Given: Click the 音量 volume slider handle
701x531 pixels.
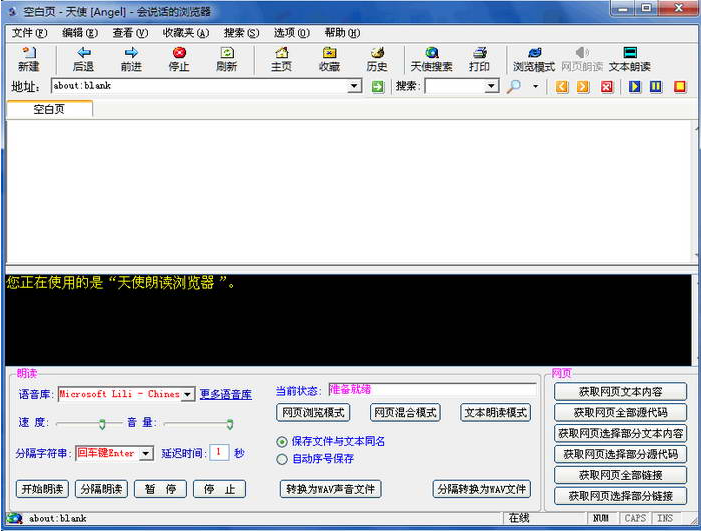Looking at the screenshot, I should point(230,424).
